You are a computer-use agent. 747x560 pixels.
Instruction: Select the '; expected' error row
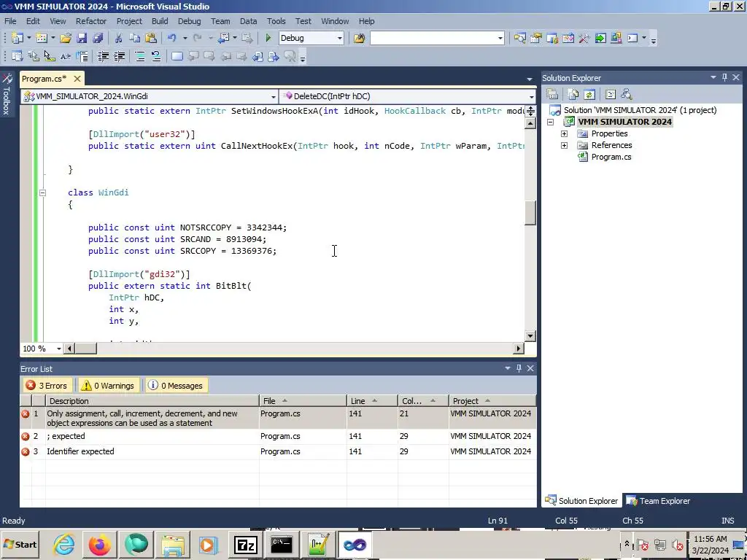(x=278, y=436)
